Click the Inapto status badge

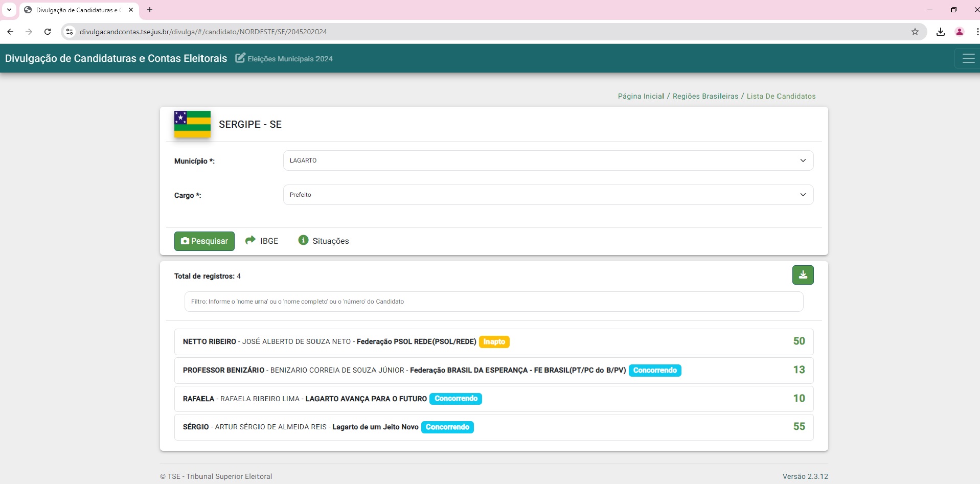(494, 342)
